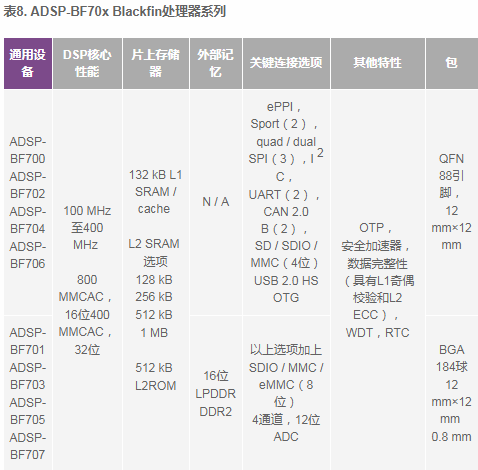Click the ADSP-BF706 device entry
Image resolution: width=478 pixels, height=470 pixels.
coord(28,255)
